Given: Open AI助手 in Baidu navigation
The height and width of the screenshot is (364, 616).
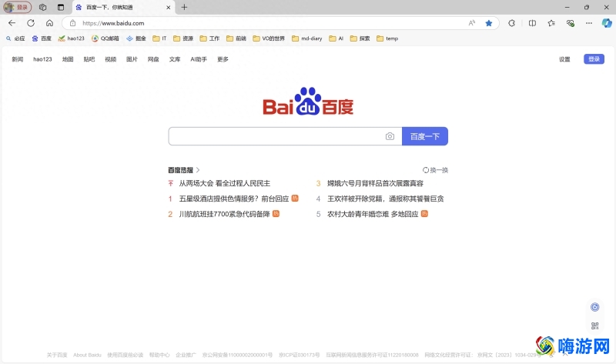Looking at the screenshot, I should pyautogui.click(x=199, y=59).
